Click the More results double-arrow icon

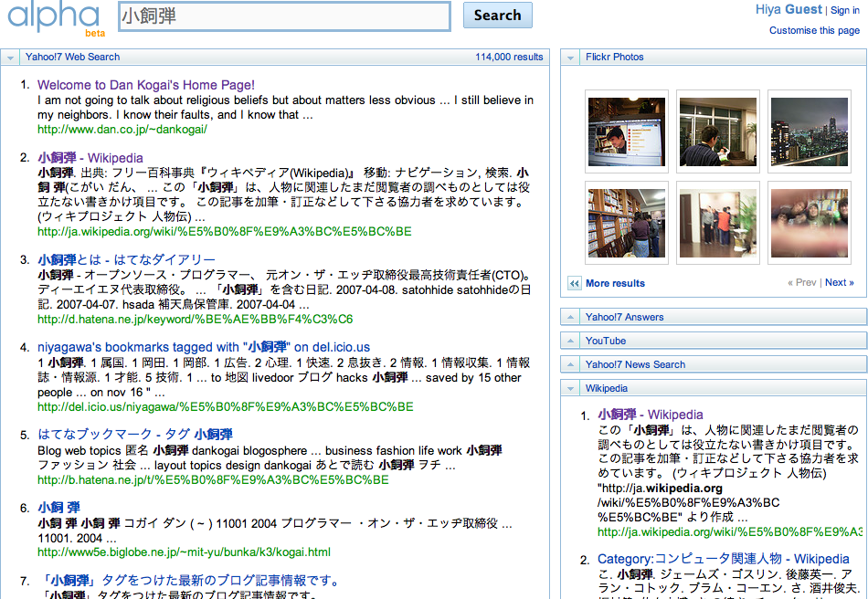574,283
